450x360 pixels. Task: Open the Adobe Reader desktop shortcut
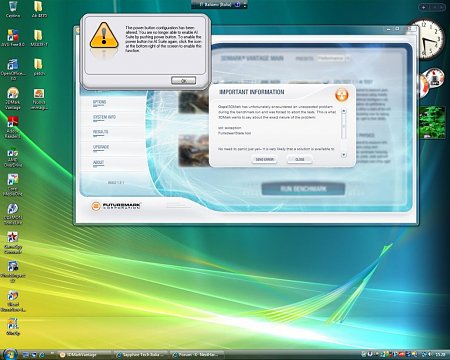click(x=13, y=127)
